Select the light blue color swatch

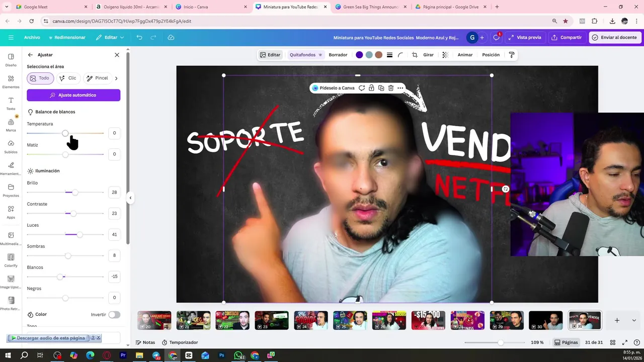[369, 55]
